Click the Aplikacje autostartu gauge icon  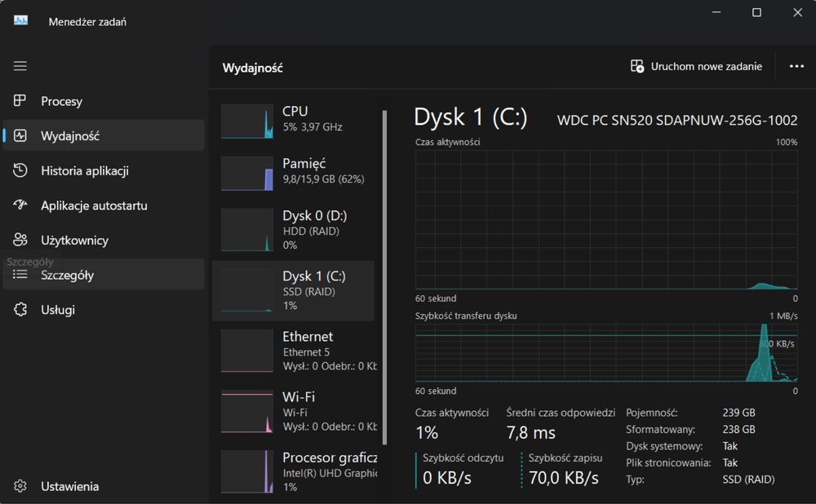coord(20,205)
